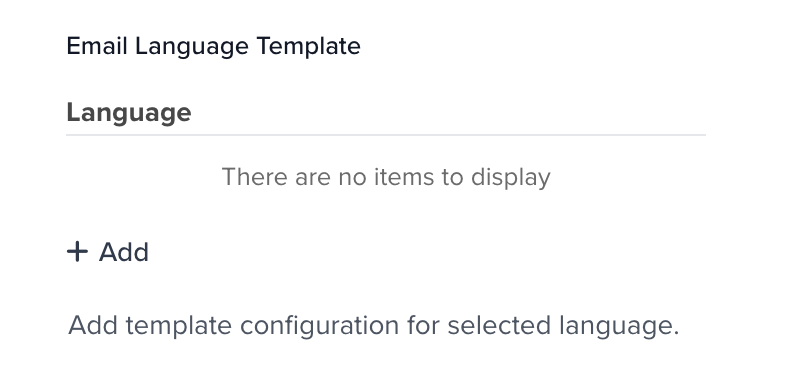The height and width of the screenshot is (378, 810).
Task: Select the Email Language Template heading
Action: 213,46
